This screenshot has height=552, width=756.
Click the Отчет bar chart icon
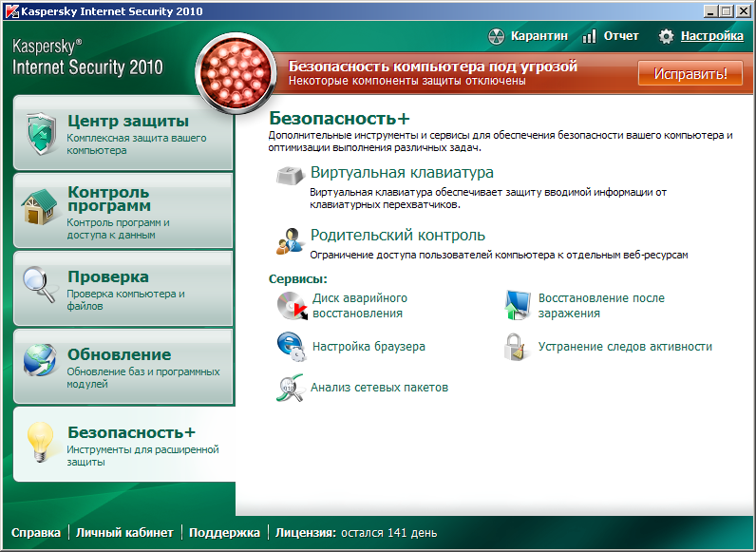point(589,36)
